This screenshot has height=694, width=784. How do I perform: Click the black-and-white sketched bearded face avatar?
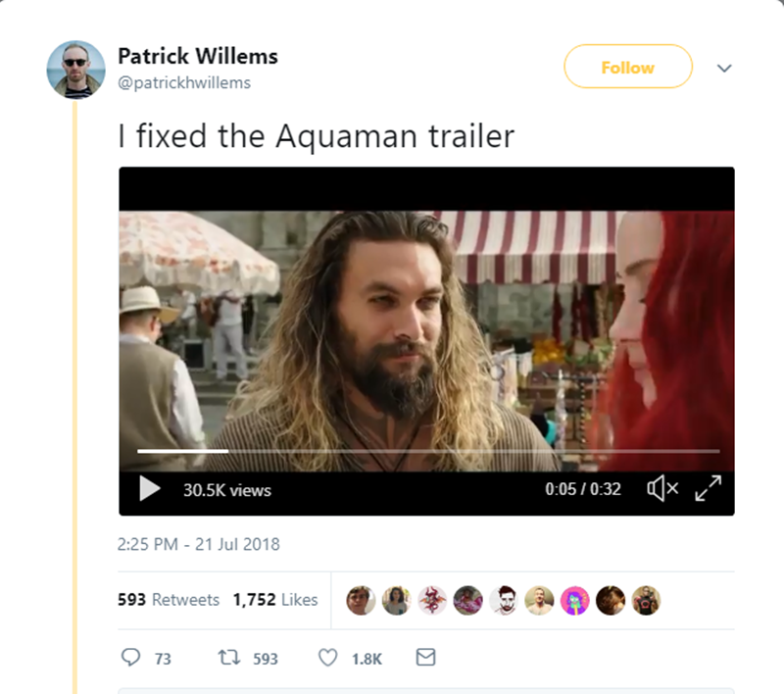pos(504,600)
